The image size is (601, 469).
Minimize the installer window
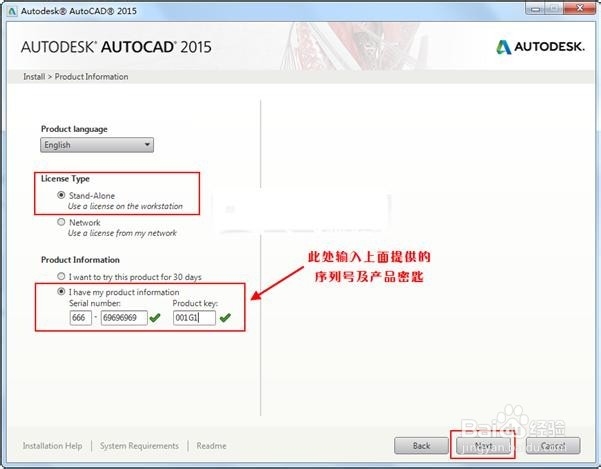tap(535, 8)
